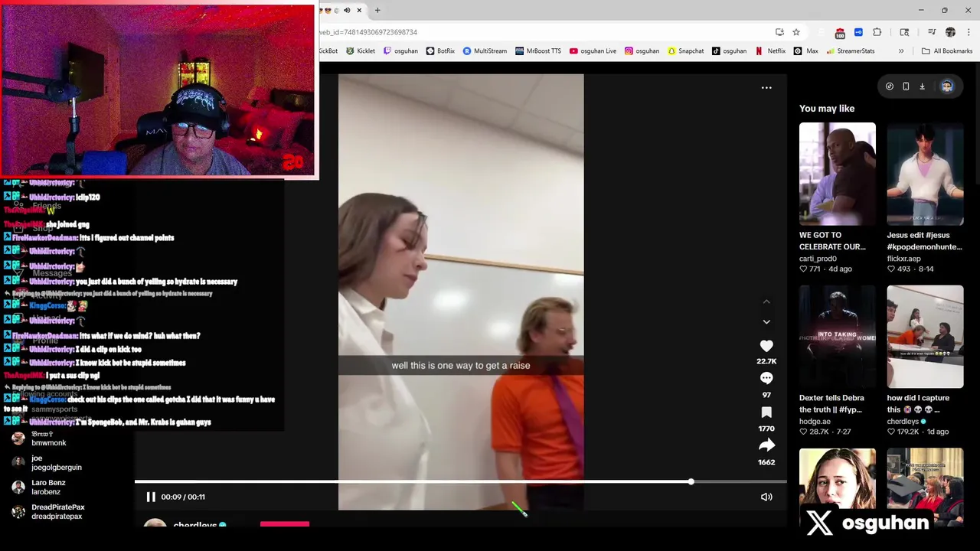
Task: Pause the TikTok video
Action: [151, 497]
